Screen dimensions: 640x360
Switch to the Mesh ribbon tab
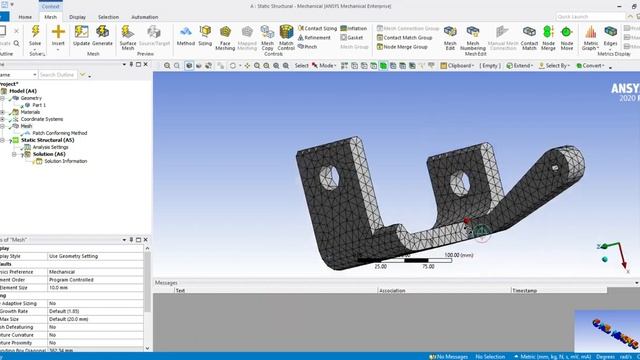pos(51,17)
